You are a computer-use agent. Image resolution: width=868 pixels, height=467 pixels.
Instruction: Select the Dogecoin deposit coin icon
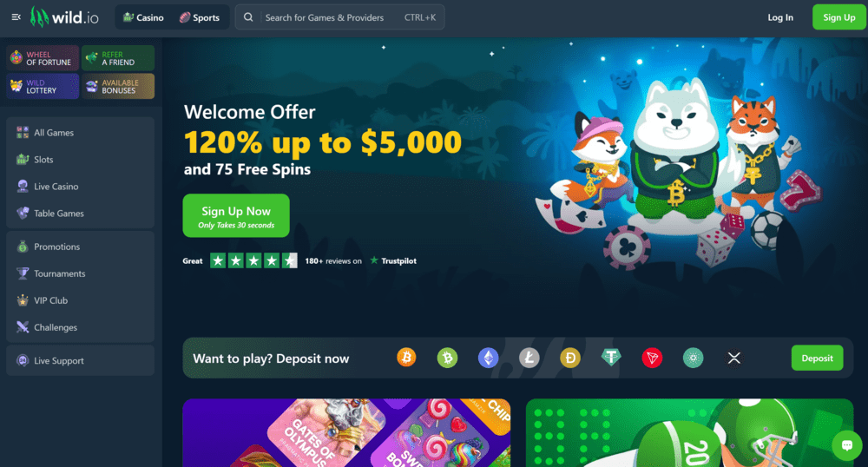pos(570,358)
